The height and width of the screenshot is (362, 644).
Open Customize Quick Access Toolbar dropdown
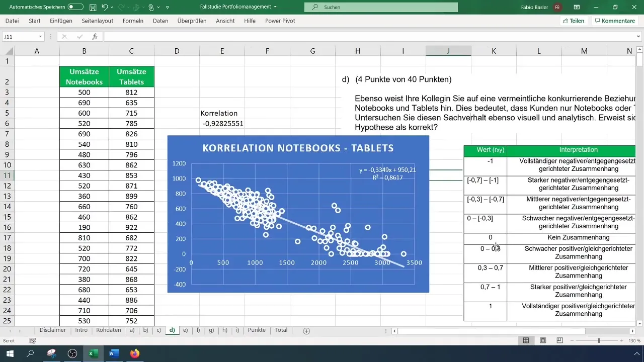tap(168, 8)
